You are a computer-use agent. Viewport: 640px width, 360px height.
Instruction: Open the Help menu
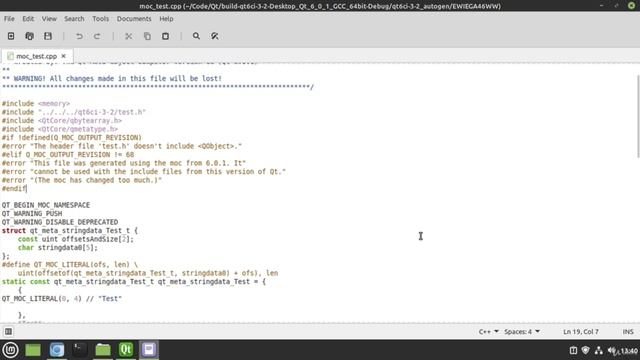tap(166, 19)
